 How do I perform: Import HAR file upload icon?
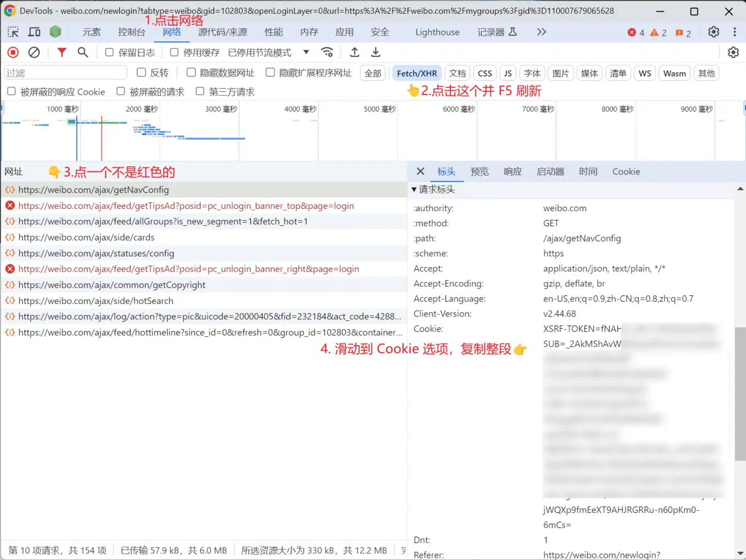(x=355, y=52)
